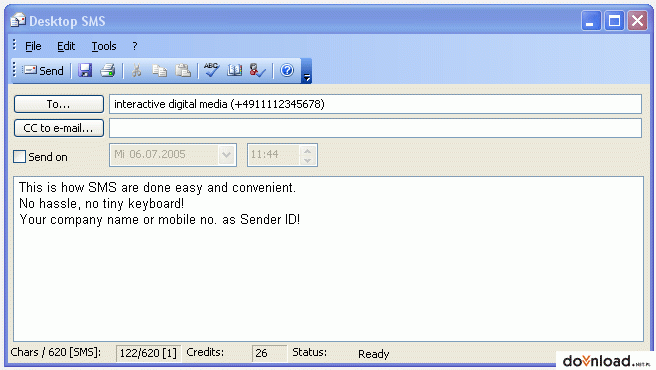This screenshot has height=370, width=656.
Task: Click the Send toolbar button
Action: 43,70
